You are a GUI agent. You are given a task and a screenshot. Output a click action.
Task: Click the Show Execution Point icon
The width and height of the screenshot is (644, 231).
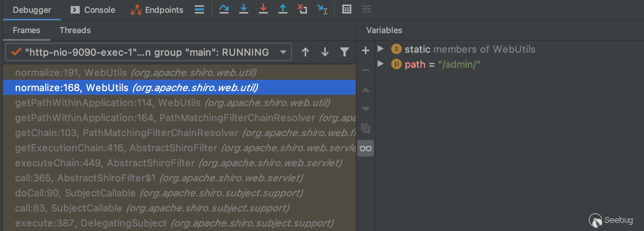pyautogui.click(x=199, y=9)
